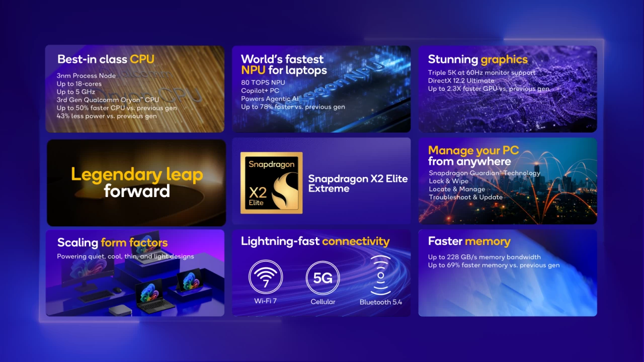Click the 5G cellular circle icon
The image size is (644, 362).
coord(323,278)
